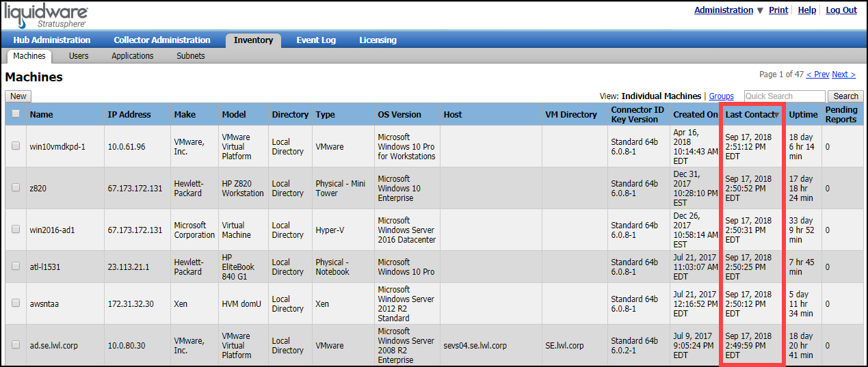Sort by the Uptime column header
Screen dimensions: 868x367
click(803, 115)
